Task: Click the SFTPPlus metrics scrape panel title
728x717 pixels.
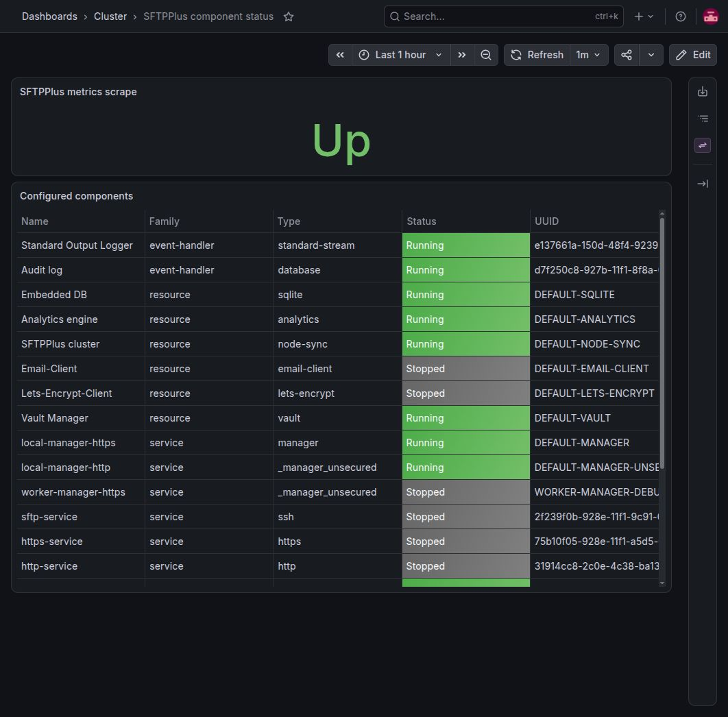Action: pos(78,92)
